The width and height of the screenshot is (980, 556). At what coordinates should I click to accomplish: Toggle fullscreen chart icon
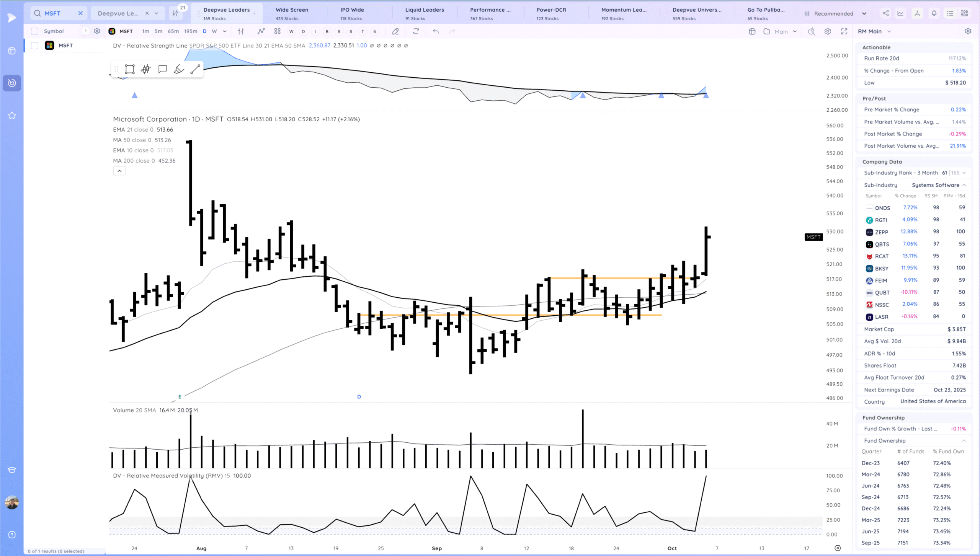pos(844,31)
